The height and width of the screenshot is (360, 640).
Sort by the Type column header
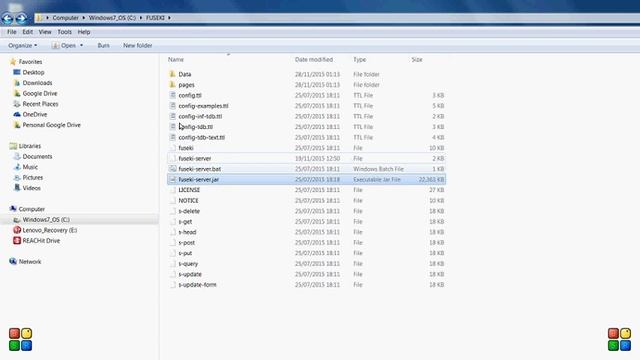pyautogui.click(x=360, y=60)
